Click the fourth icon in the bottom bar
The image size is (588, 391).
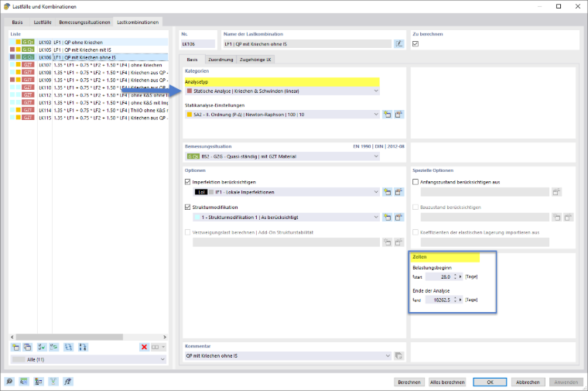pyautogui.click(x=53, y=382)
